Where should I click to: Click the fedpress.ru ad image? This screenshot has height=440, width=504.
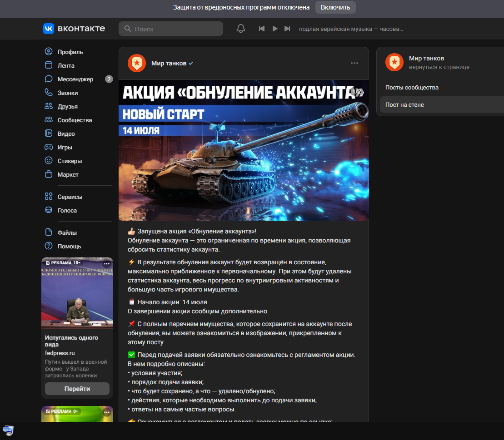pos(77,293)
